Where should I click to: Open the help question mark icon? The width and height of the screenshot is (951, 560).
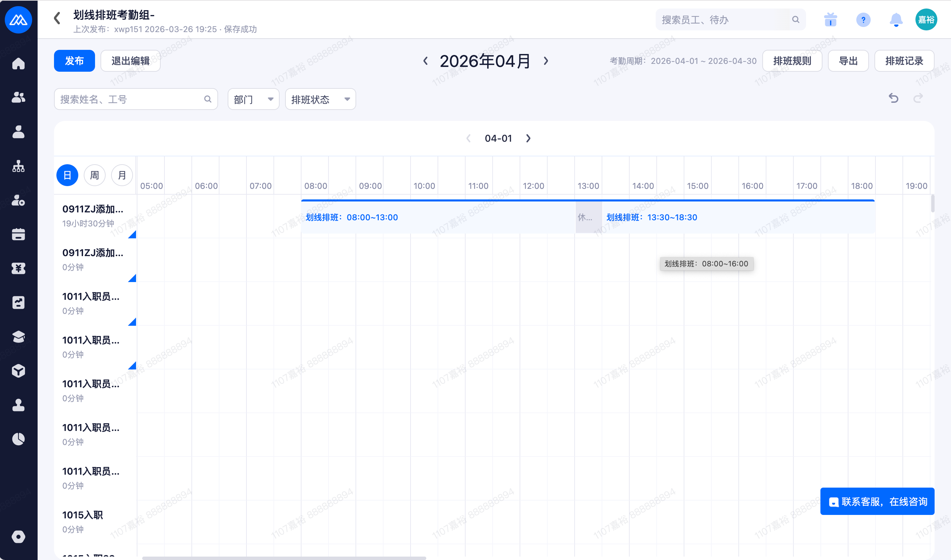click(x=863, y=19)
